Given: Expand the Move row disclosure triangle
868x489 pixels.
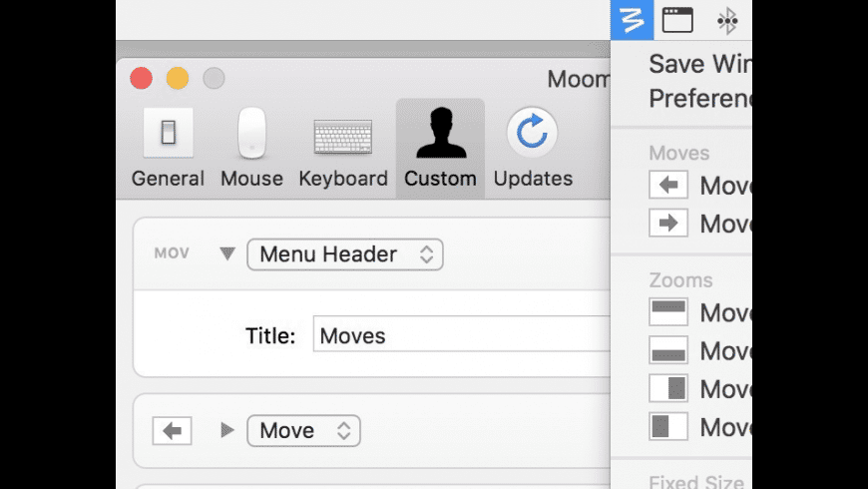Looking at the screenshot, I should tap(226, 430).
